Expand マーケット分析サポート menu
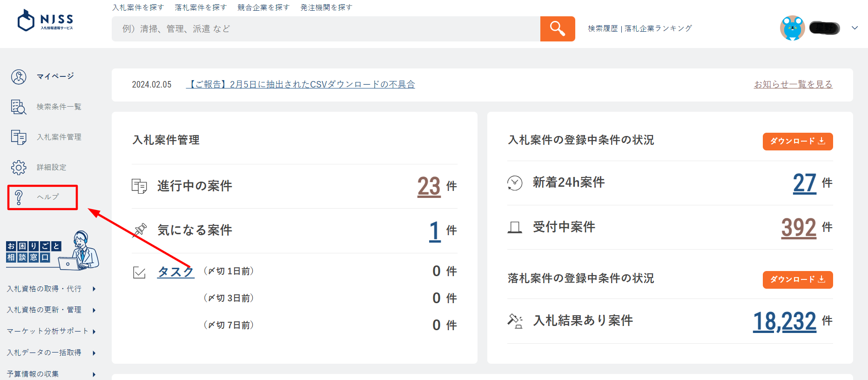The image size is (868, 380). [51, 332]
